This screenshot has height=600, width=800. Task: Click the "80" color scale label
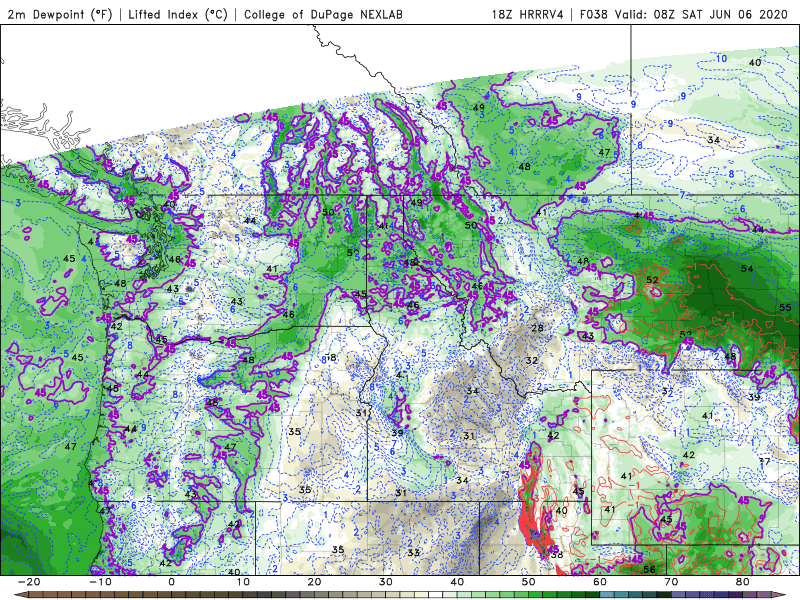[x=743, y=582]
